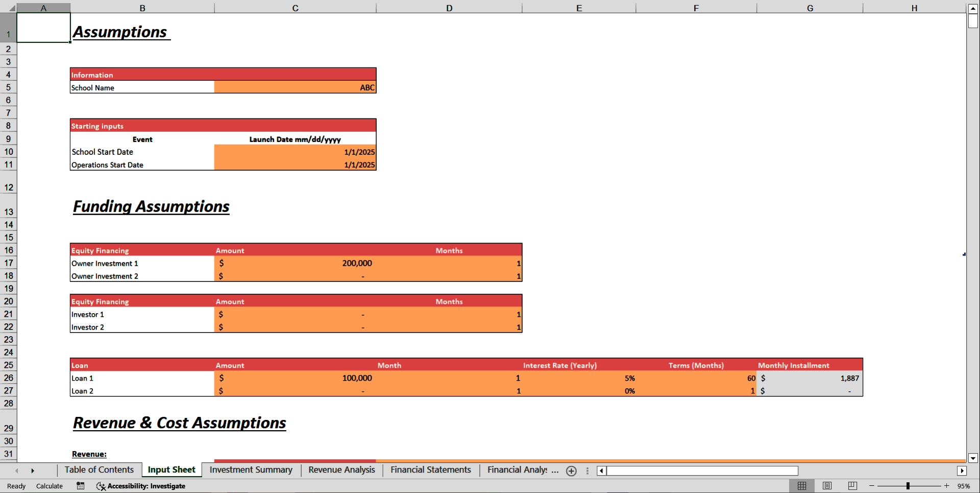980x493 pixels.
Task: Zoom out with the minus icon
Action: (871, 486)
